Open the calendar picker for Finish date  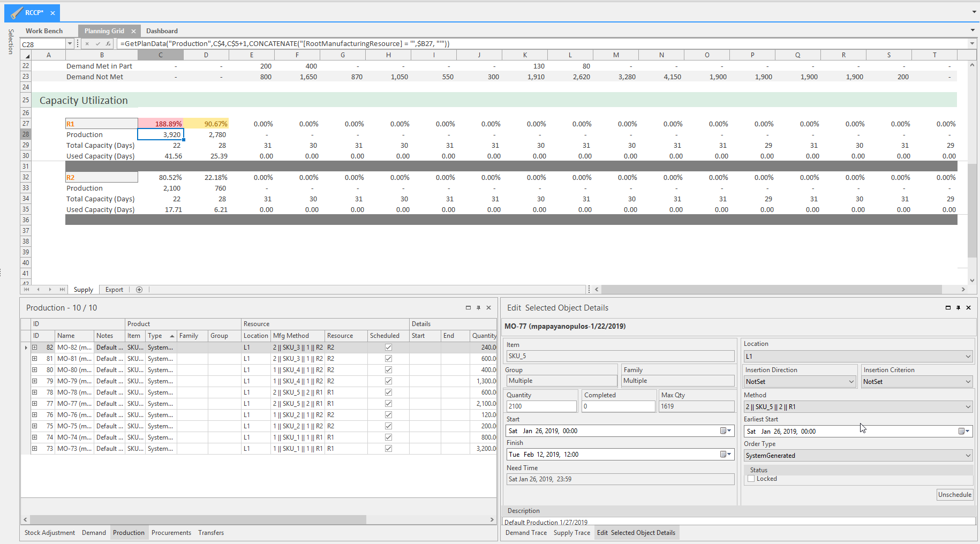[x=726, y=455]
